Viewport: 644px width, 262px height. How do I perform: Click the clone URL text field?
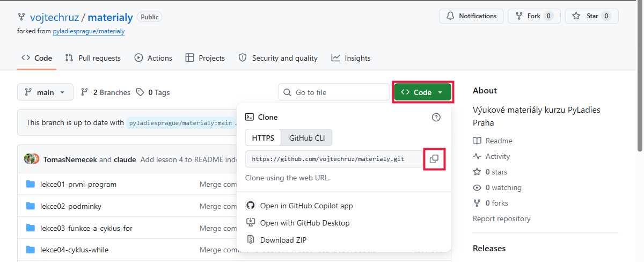click(x=334, y=159)
